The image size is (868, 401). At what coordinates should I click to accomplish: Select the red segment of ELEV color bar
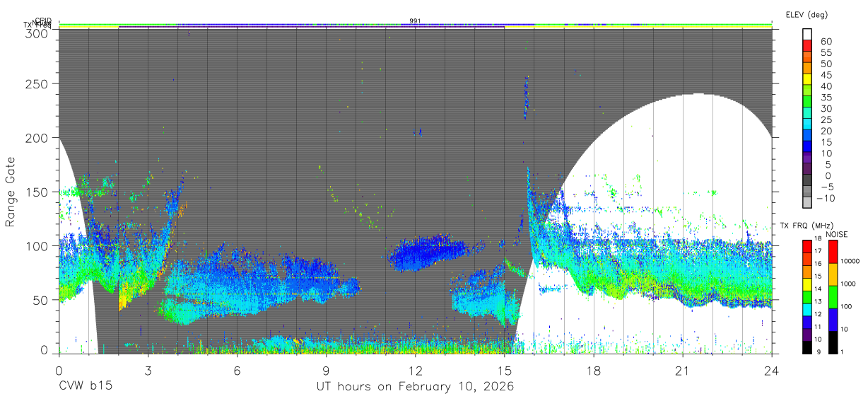807,45
